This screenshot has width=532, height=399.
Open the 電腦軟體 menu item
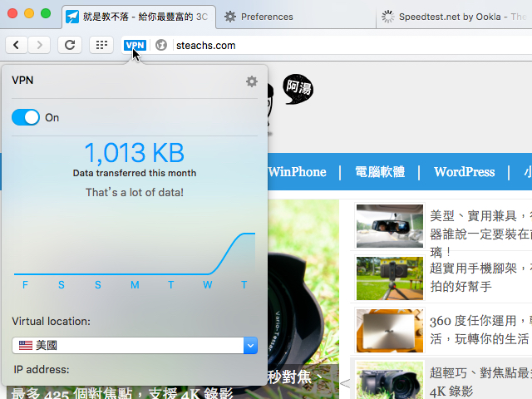[379, 172]
